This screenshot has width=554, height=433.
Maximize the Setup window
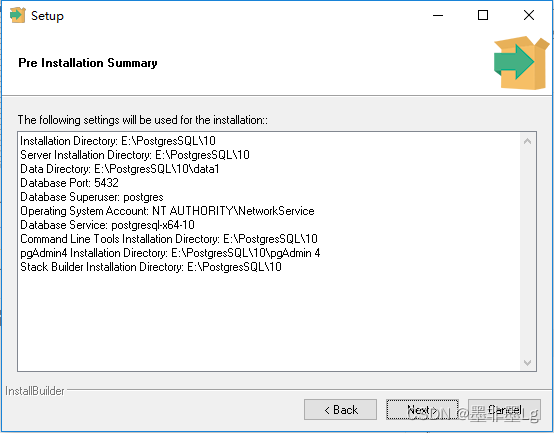pos(483,15)
